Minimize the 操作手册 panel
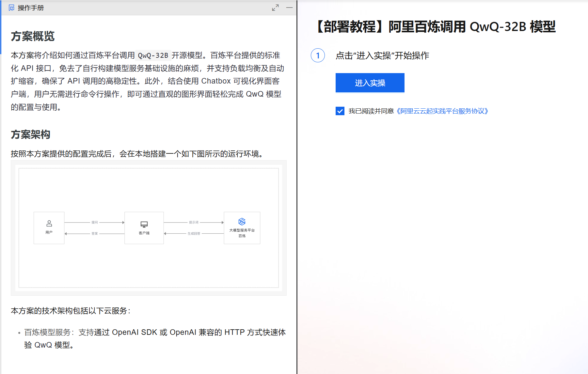Image resolution: width=588 pixels, height=374 pixels. [x=289, y=8]
